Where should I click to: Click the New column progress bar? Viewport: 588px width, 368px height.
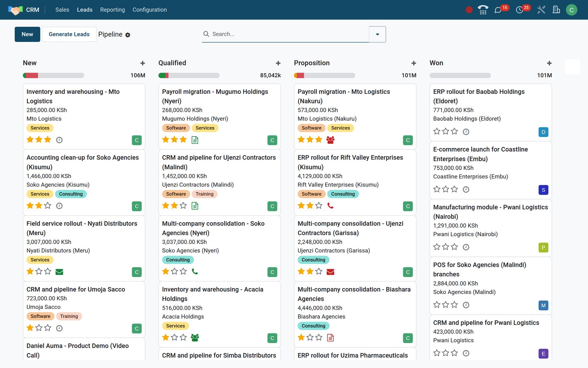(53, 75)
